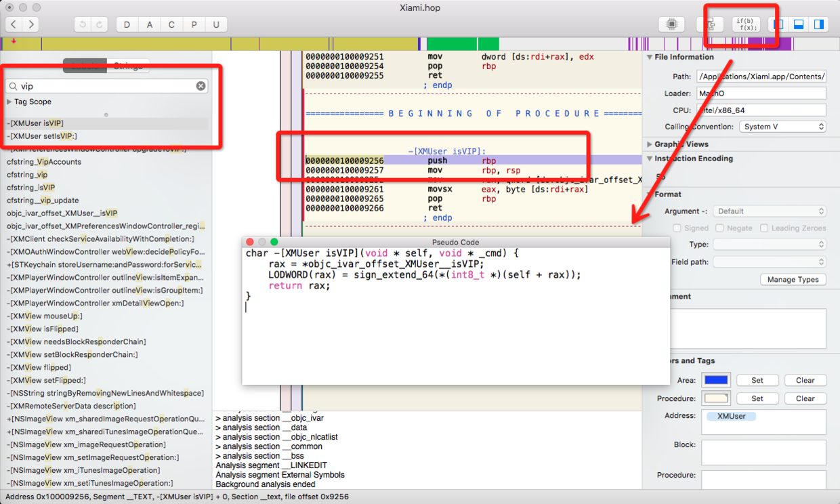Check the Signed checkbox
The width and height of the screenshot is (840, 504).
pyautogui.click(x=677, y=228)
